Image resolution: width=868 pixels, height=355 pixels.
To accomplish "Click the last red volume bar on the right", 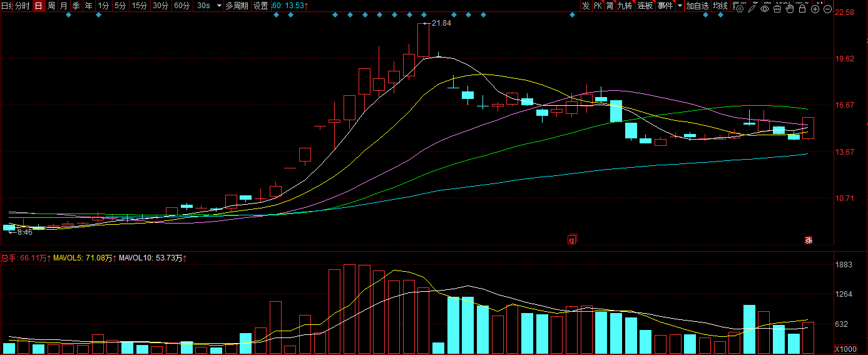I will (x=808, y=338).
